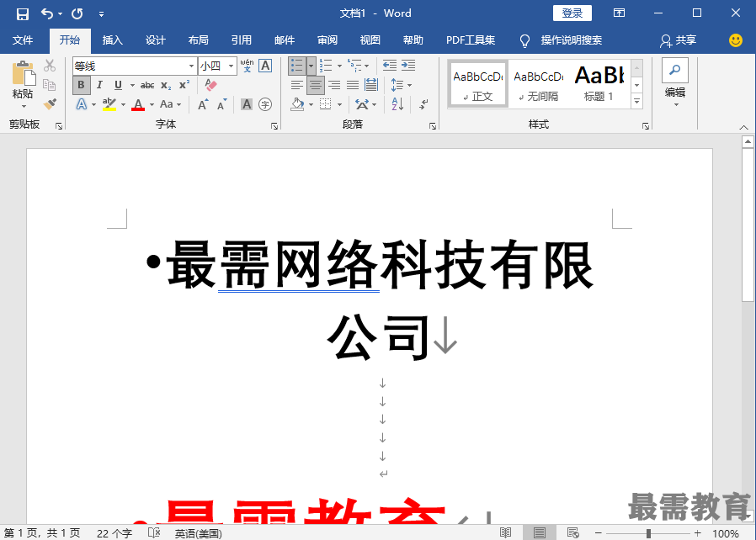Click the enclosed character 字 icon

265,104
